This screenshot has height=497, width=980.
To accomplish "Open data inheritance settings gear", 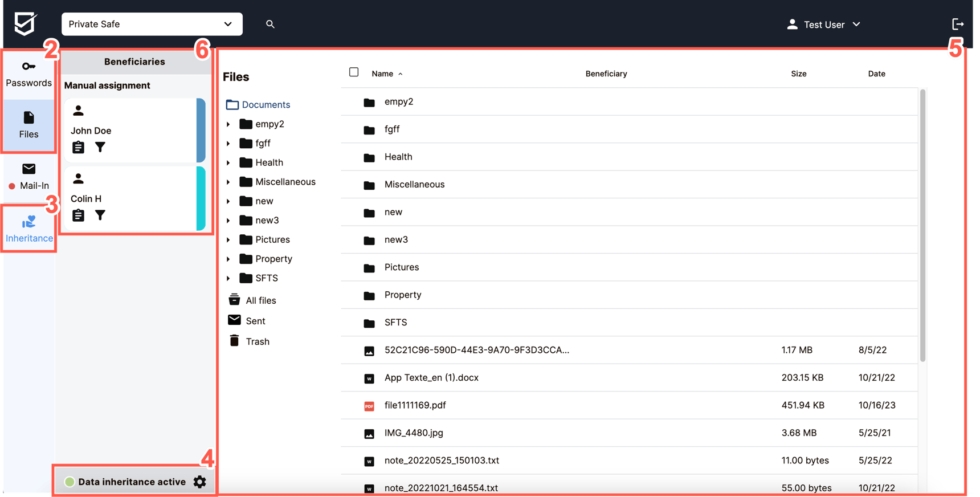I will (199, 482).
